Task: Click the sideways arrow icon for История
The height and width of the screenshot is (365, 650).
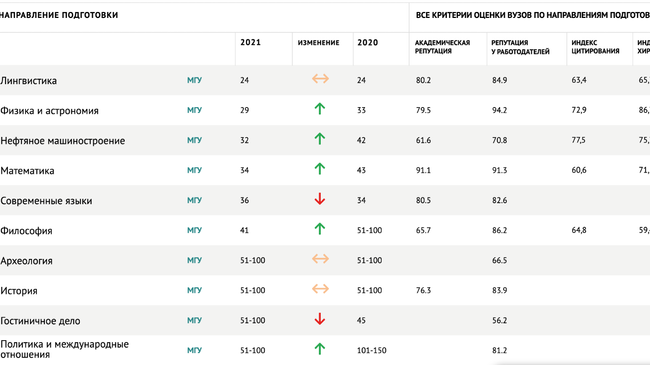Action: tap(320, 289)
